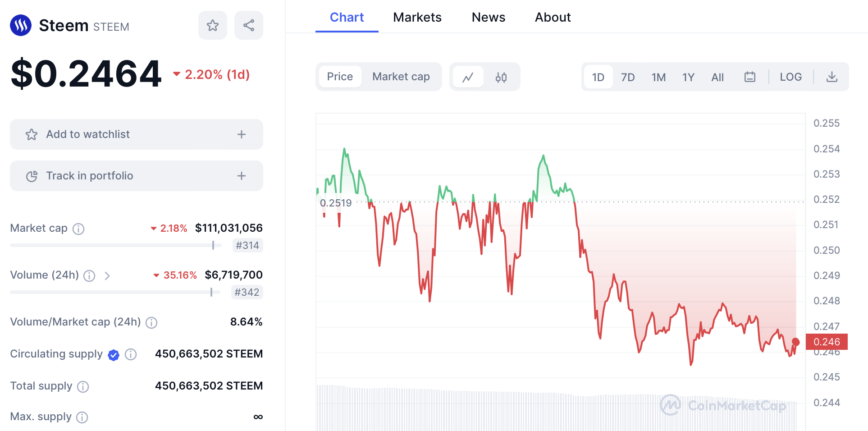The image size is (868, 431).
Task: Expand the Volume (24h) chevron
Action: point(107,275)
